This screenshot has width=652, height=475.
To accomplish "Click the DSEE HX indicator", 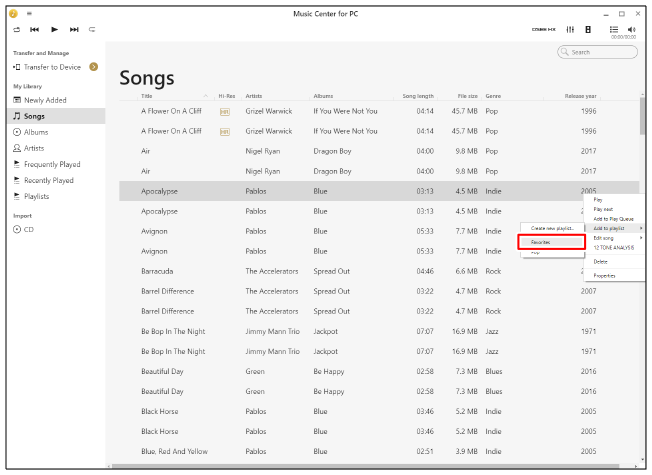I will tap(544, 29).
